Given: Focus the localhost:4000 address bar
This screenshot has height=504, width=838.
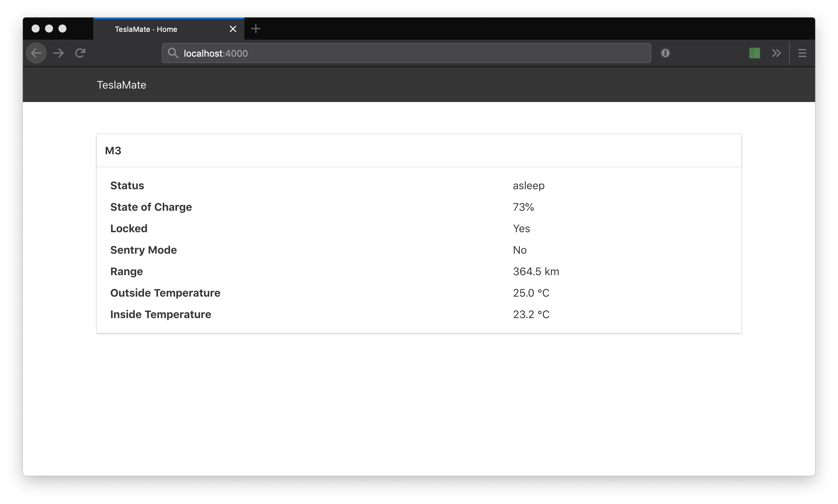Looking at the screenshot, I should point(406,53).
